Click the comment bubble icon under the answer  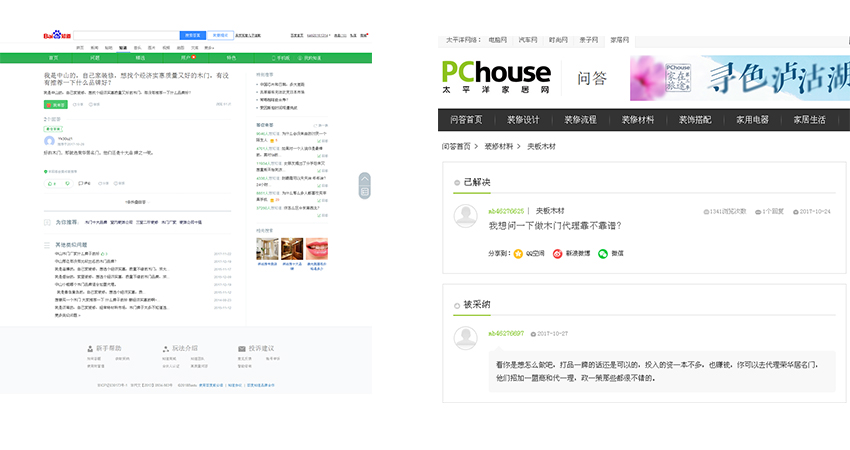tap(81, 183)
